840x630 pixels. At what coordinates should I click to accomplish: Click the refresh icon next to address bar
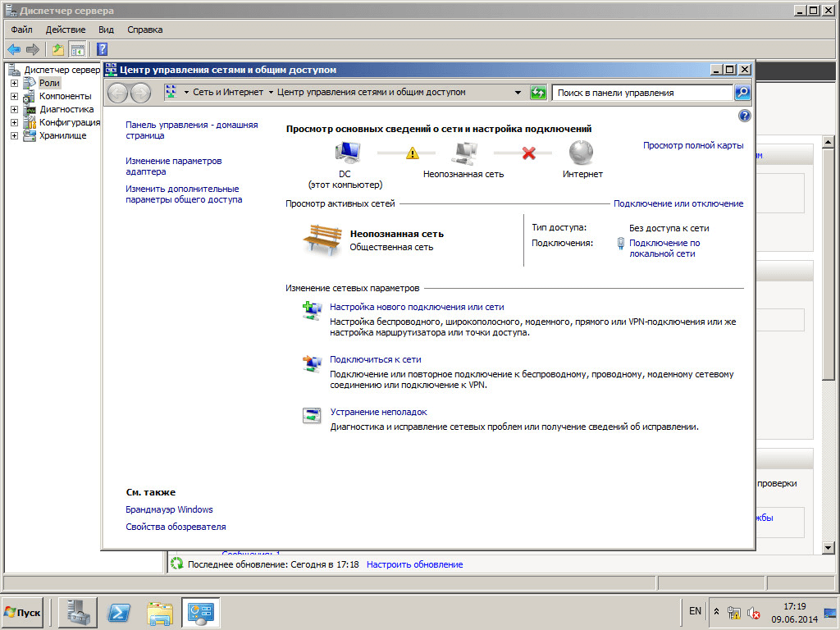coord(538,93)
